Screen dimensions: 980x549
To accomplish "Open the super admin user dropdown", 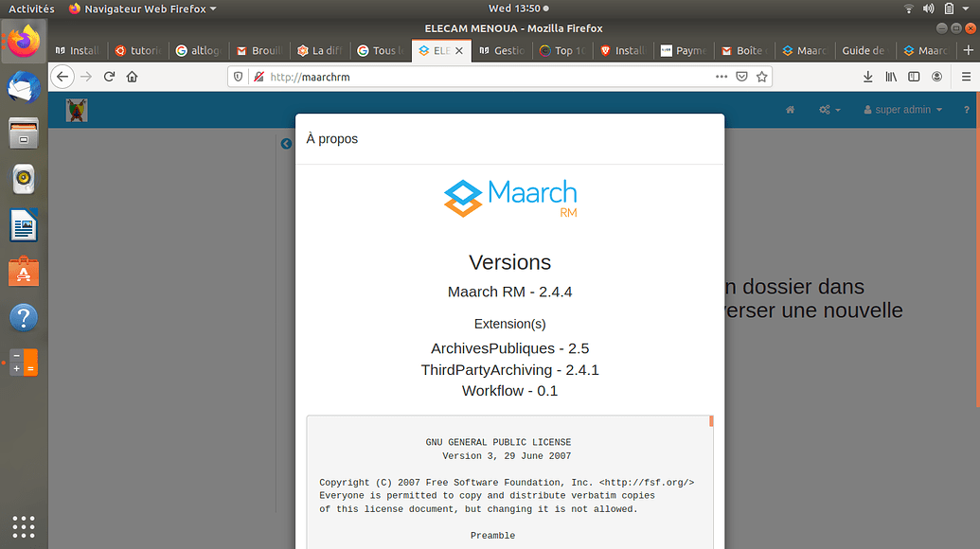I will (902, 110).
